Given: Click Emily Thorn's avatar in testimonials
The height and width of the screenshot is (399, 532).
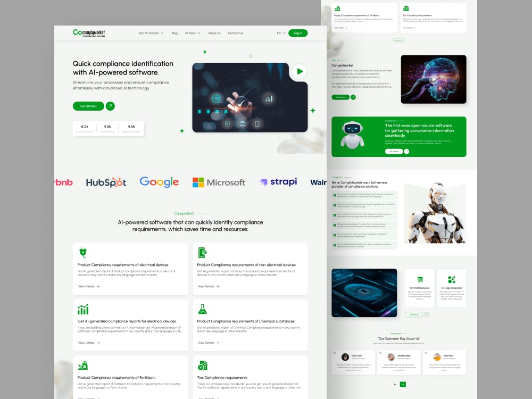Looking at the screenshot, I should click(x=345, y=357).
